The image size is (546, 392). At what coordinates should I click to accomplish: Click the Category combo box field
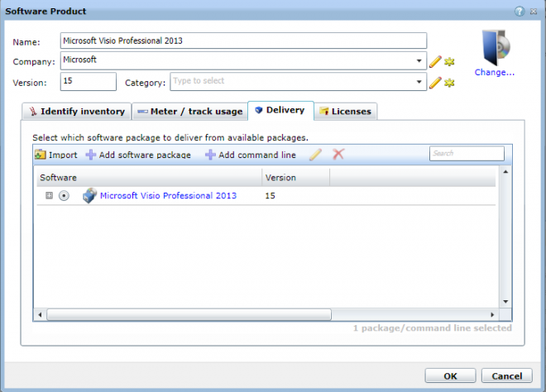[x=298, y=82]
